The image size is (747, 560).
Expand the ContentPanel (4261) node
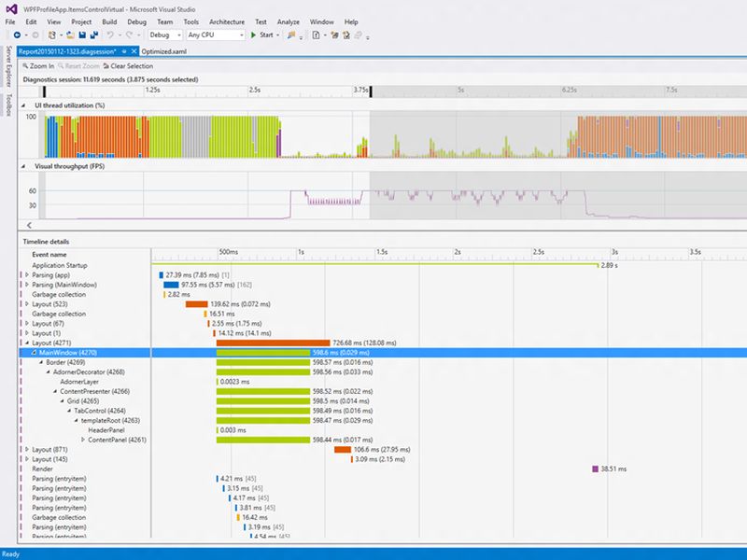click(83, 440)
